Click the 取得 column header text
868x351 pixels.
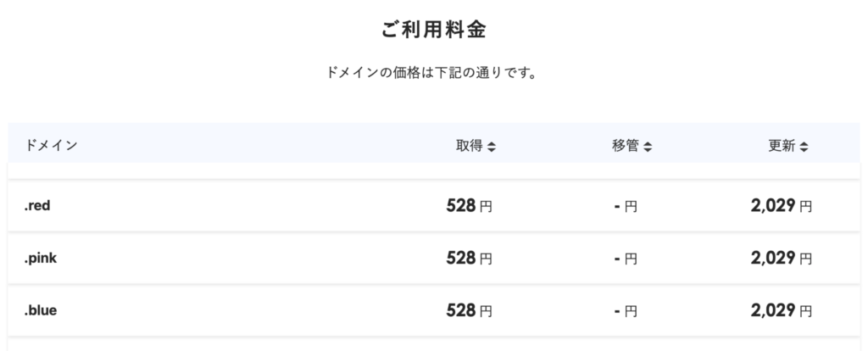pyautogui.click(x=470, y=146)
